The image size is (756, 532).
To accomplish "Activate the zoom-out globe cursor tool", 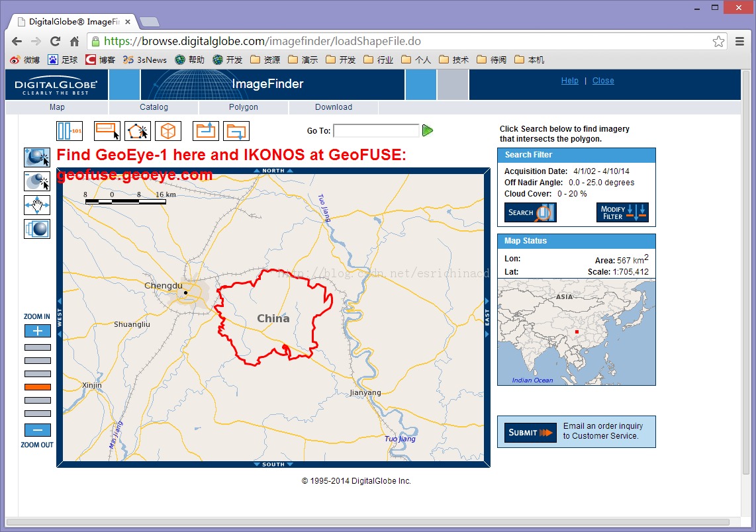I will coord(37,181).
